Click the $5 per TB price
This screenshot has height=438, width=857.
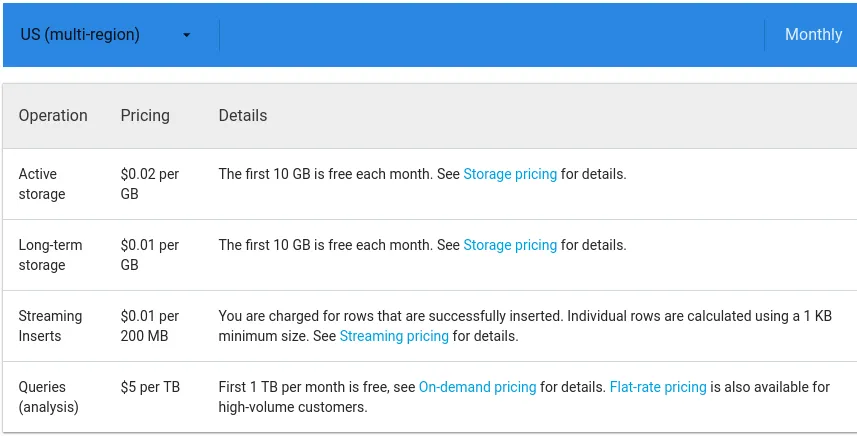[x=150, y=387]
